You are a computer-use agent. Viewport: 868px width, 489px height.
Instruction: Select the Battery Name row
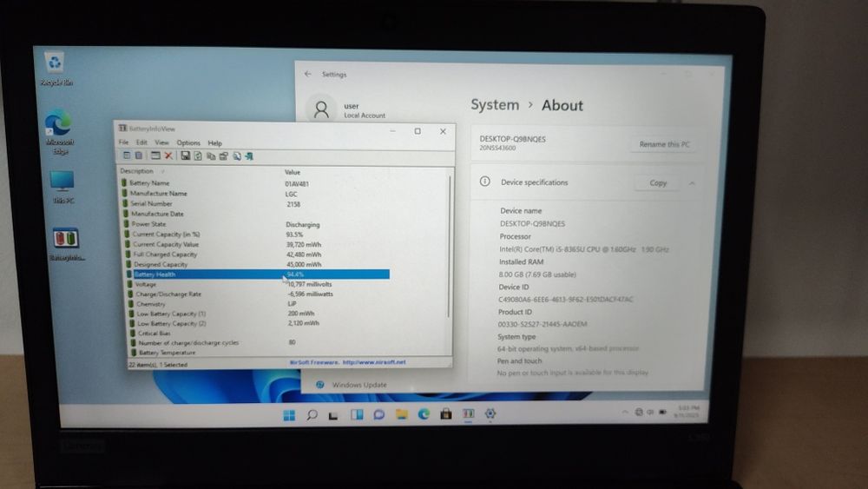click(256, 183)
